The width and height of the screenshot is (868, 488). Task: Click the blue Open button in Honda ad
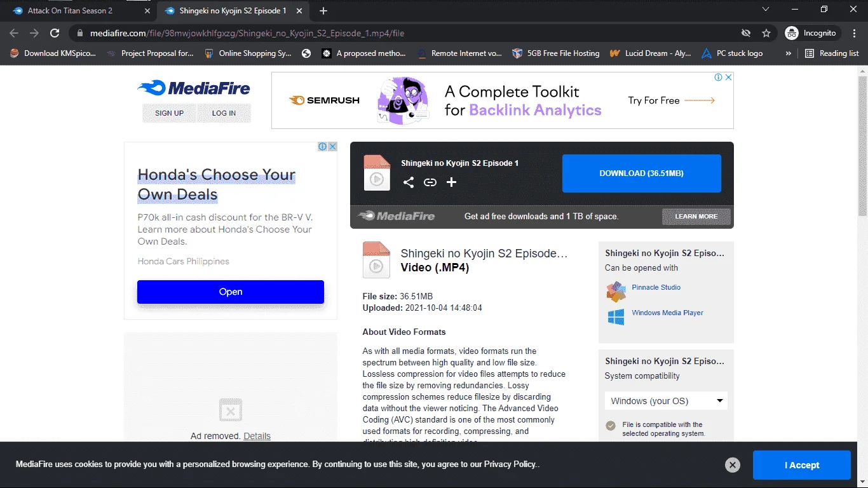pos(231,292)
